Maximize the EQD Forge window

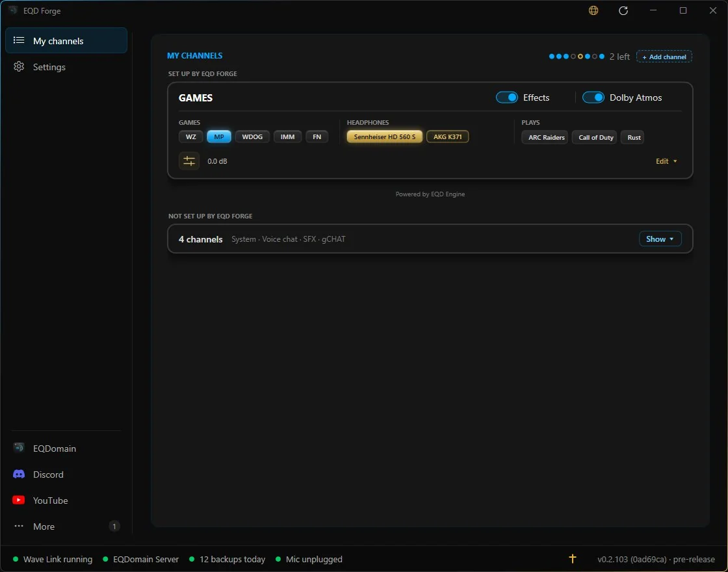(683, 10)
